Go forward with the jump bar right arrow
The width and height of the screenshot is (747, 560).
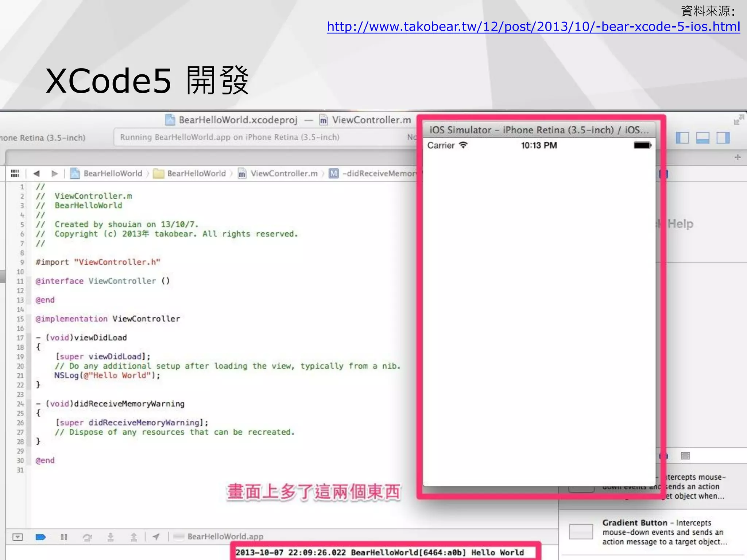55,174
